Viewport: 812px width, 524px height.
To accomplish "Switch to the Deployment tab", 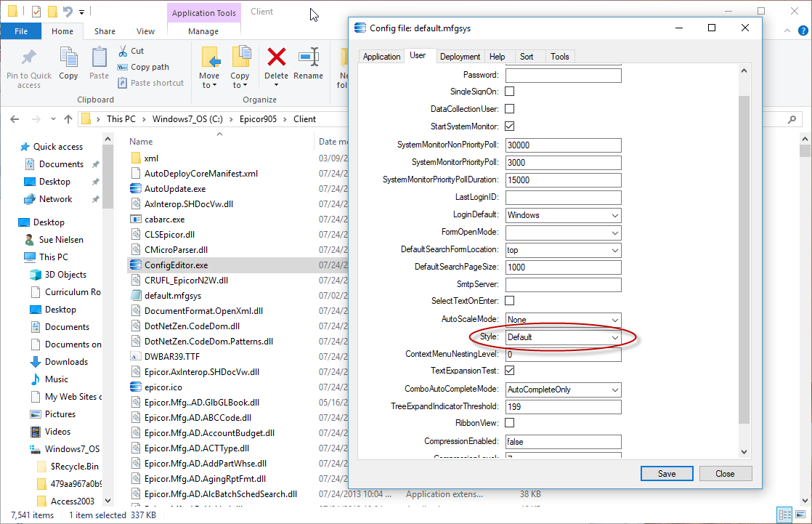I will [460, 57].
